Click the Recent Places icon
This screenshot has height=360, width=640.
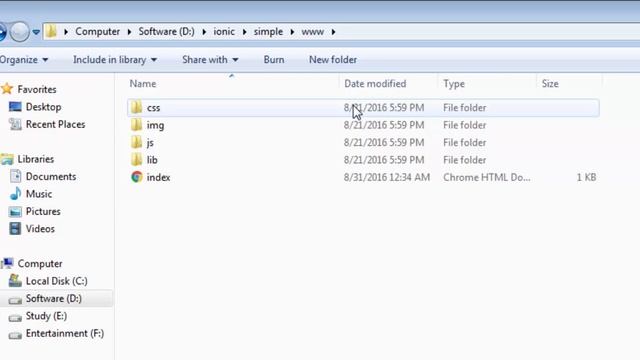pos(15,124)
